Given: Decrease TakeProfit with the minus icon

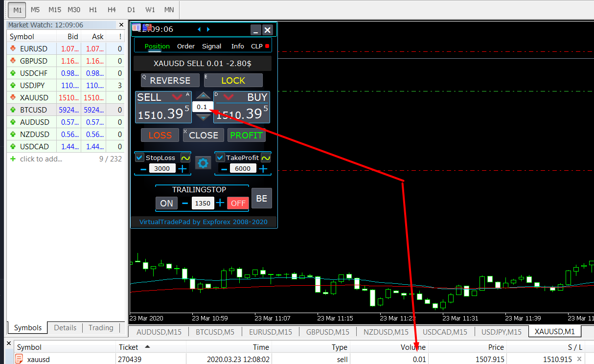Looking at the screenshot, I should click(x=224, y=169).
